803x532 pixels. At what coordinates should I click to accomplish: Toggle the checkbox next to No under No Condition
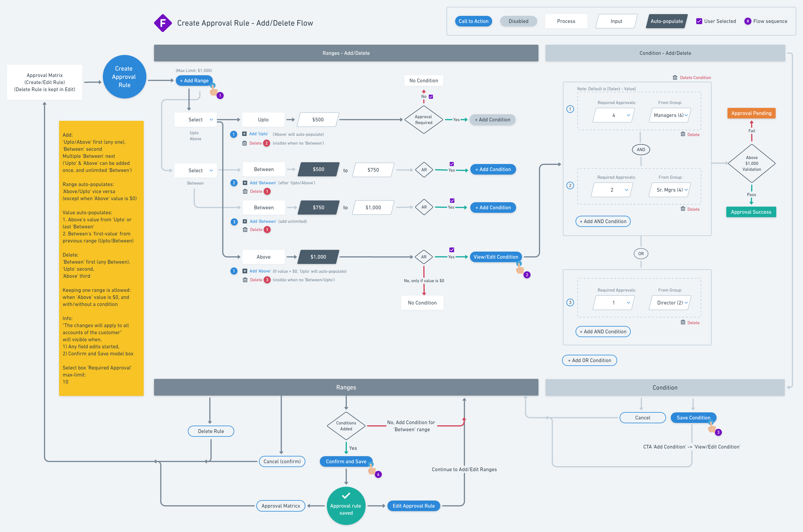pyautogui.click(x=431, y=97)
